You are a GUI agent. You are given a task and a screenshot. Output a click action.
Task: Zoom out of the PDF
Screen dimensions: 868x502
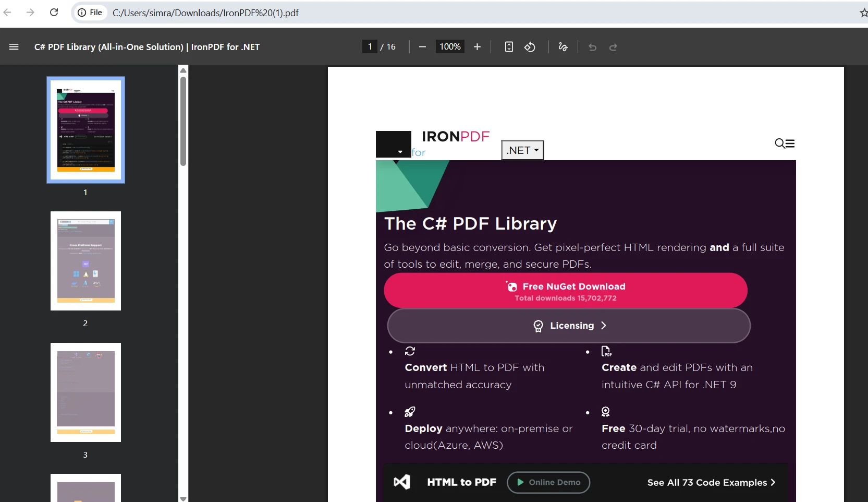(423, 47)
